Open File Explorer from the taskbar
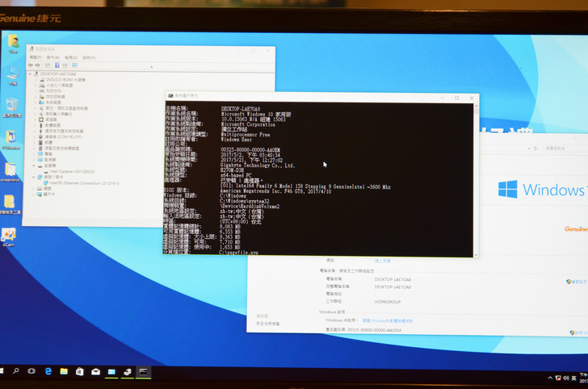Image resolution: width=588 pixels, height=389 pixels. tap(64, 371)
